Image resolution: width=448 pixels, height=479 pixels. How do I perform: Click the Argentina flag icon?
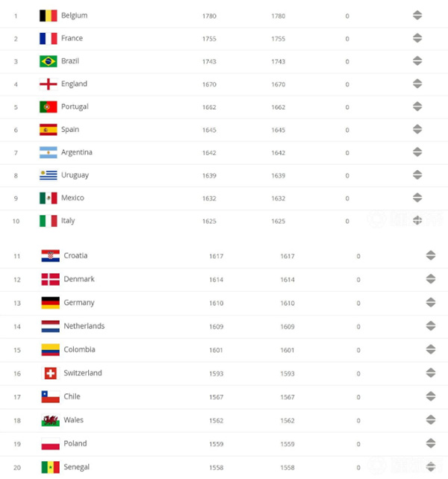[x=48, y=152]
